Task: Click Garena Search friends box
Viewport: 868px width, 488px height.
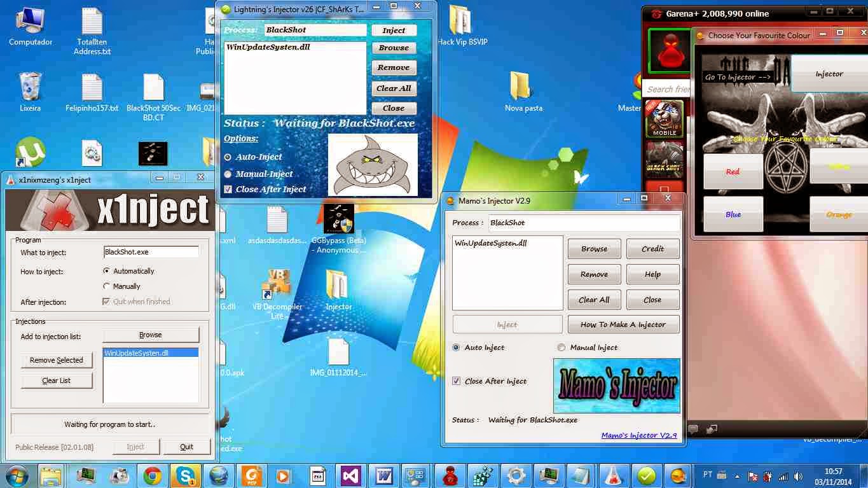Action: [668, 89]
